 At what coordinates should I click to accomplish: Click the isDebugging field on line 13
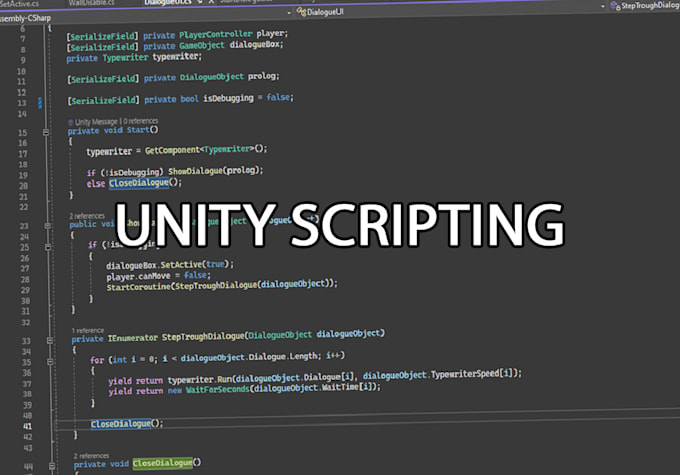click(229, 98)
